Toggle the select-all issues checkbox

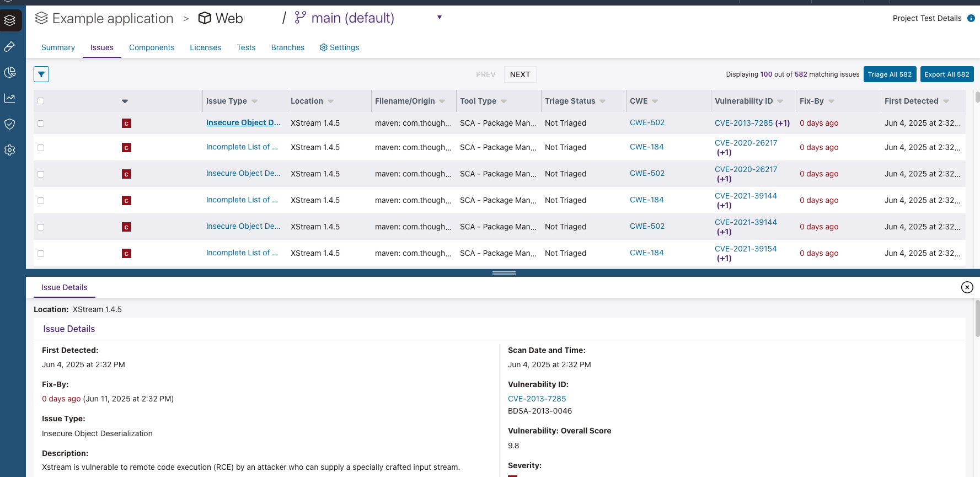[x=41, y=101]
